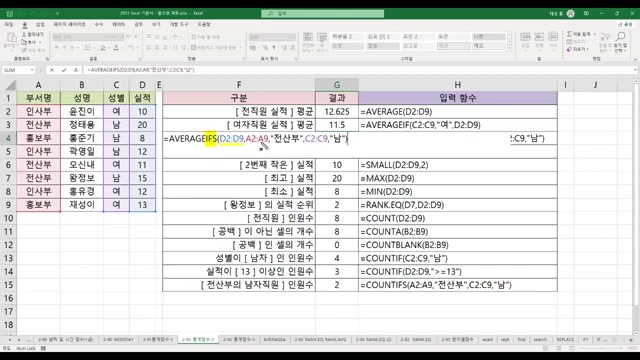The image size is (640, 360).
Task: Open the Formulas (수식) tab
Action: (x=99, y=24)
